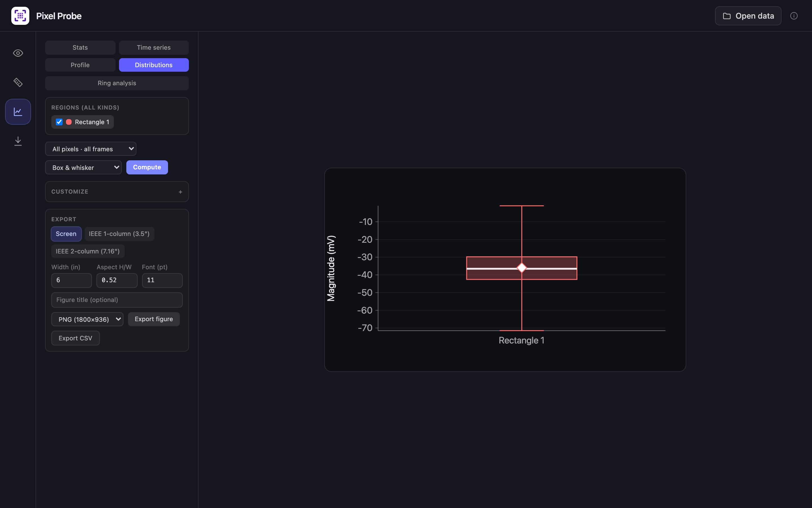
Task: Click the -10 y-axis tick label
Action: click(x=366, y=222)
